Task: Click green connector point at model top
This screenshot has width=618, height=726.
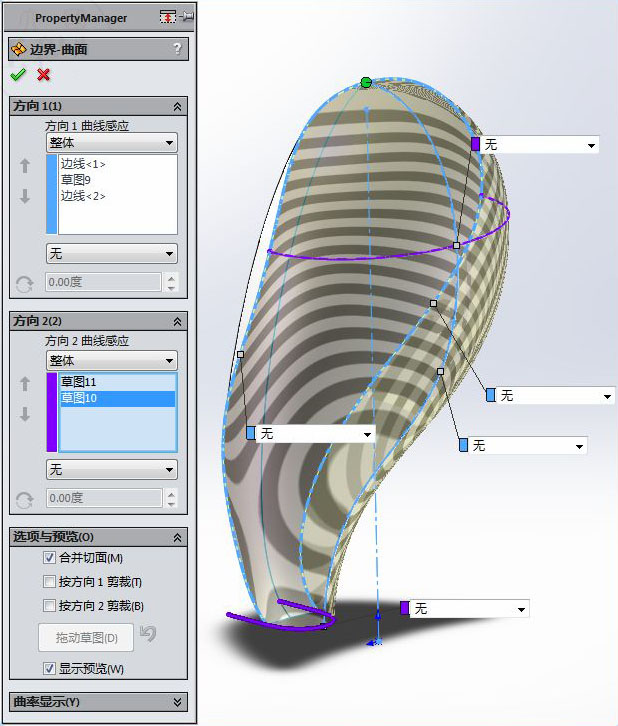Action: (x=366, y=82)
